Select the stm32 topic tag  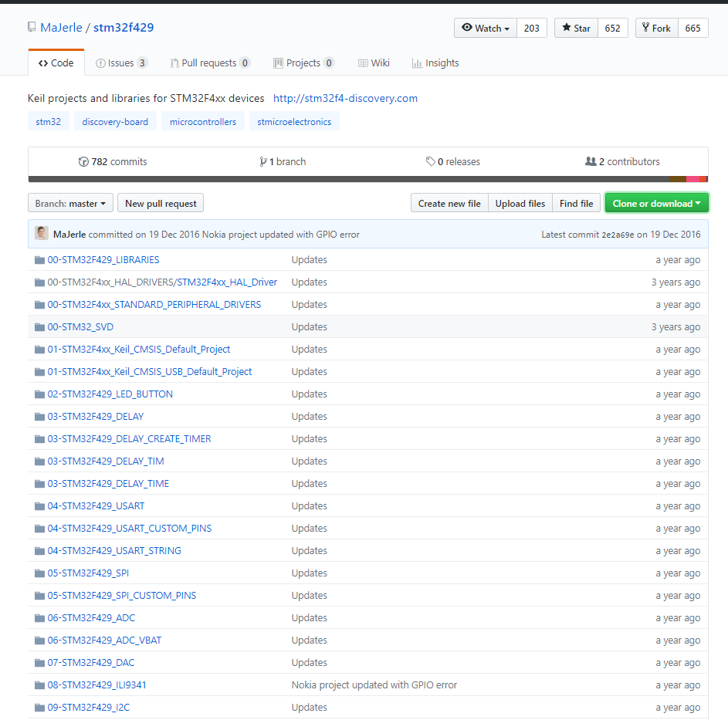pos(49,122)
